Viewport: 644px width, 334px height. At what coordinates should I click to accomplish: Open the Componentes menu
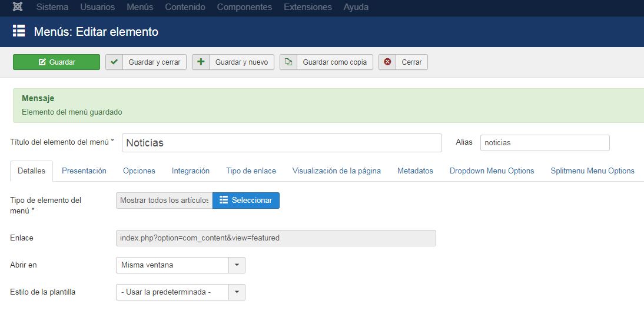(x=244, y=7)
